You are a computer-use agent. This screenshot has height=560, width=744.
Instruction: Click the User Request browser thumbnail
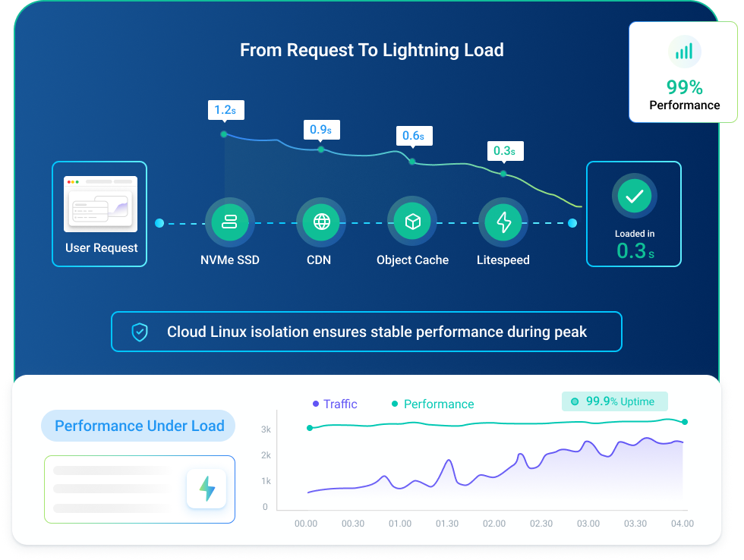click(100, 204)
